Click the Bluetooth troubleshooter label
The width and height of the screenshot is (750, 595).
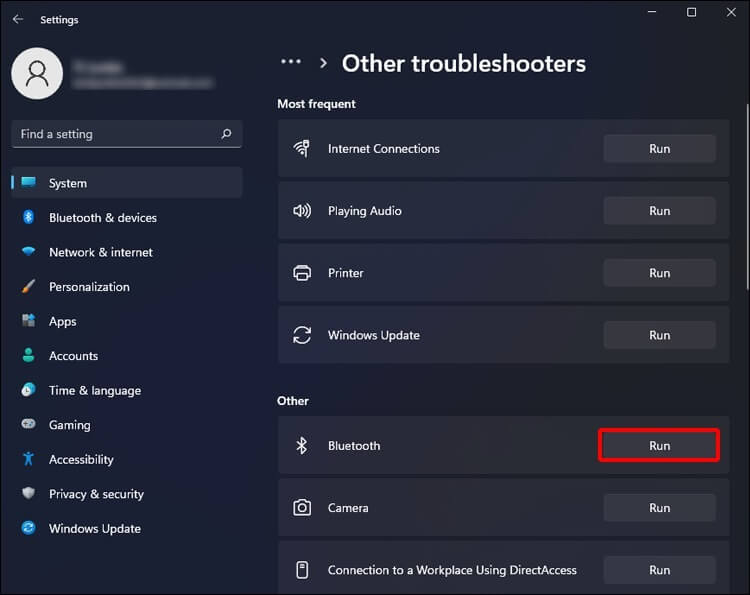(x=354, y=445)
